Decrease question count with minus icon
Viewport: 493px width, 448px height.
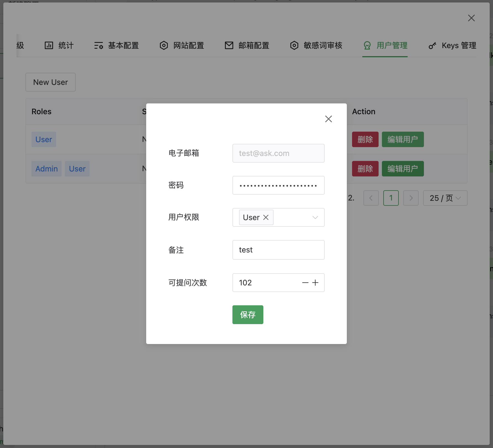305,283
